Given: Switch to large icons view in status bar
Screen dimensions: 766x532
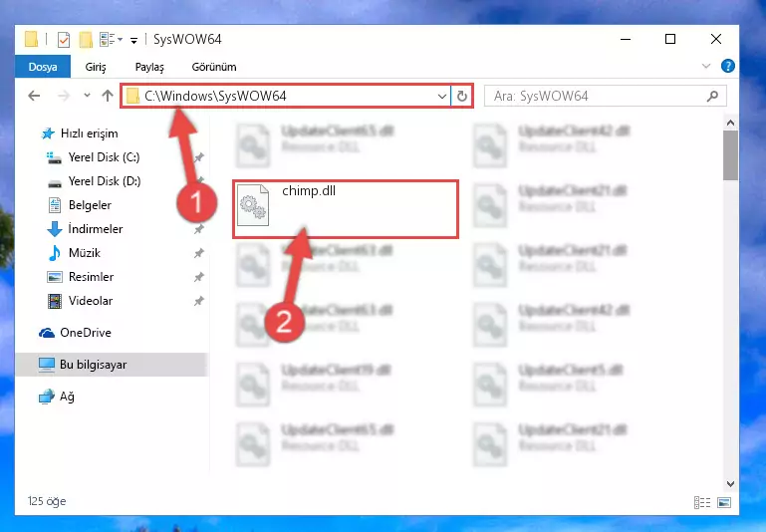Looking at the screenshot, I should click(x=724, y=502).
